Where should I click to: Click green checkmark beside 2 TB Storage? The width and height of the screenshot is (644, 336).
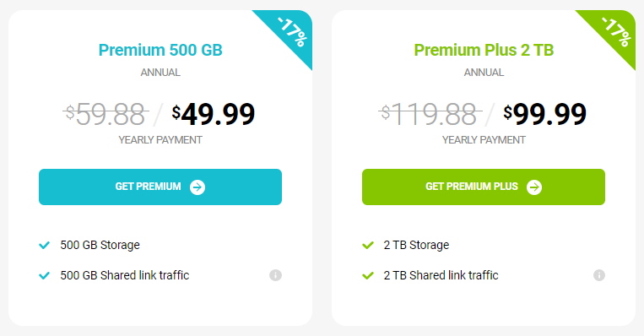click(x=368, y=245)
